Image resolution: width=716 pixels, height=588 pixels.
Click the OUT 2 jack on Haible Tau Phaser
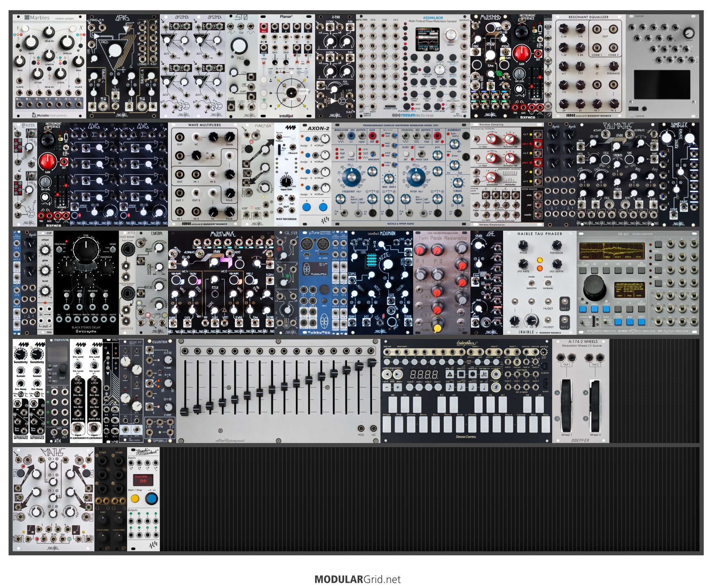coord(564,321)
